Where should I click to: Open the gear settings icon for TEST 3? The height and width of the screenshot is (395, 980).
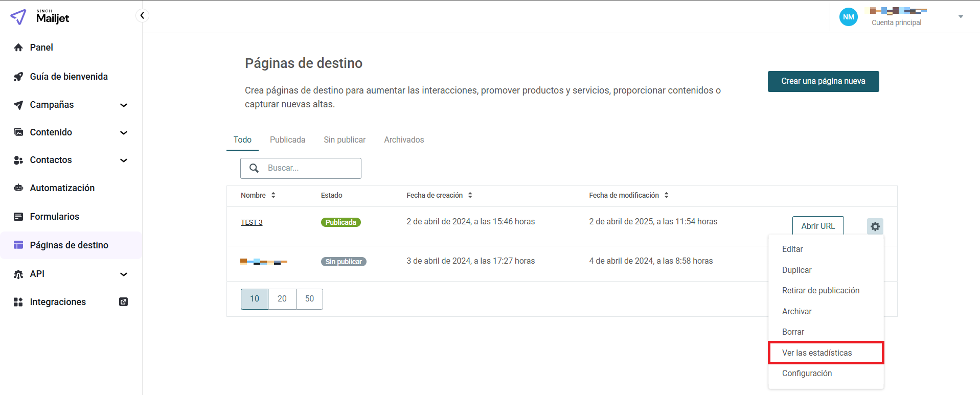click(x=875, y=226)
